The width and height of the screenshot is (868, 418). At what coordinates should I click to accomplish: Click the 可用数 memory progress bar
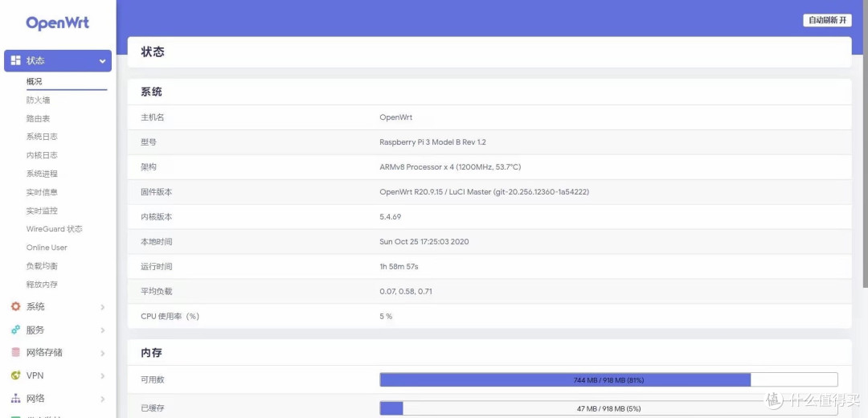point(608,379)
